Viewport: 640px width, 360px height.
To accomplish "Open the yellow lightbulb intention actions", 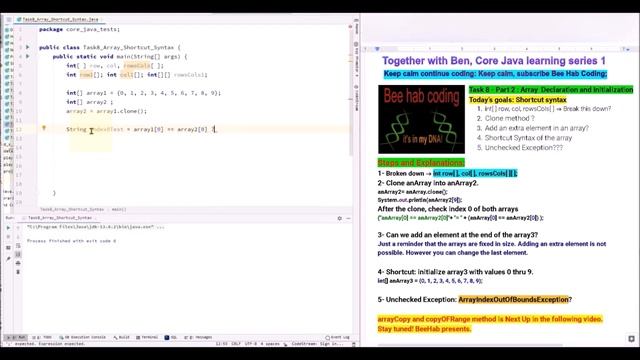I will pyautogui.click(x=44, y=128).
